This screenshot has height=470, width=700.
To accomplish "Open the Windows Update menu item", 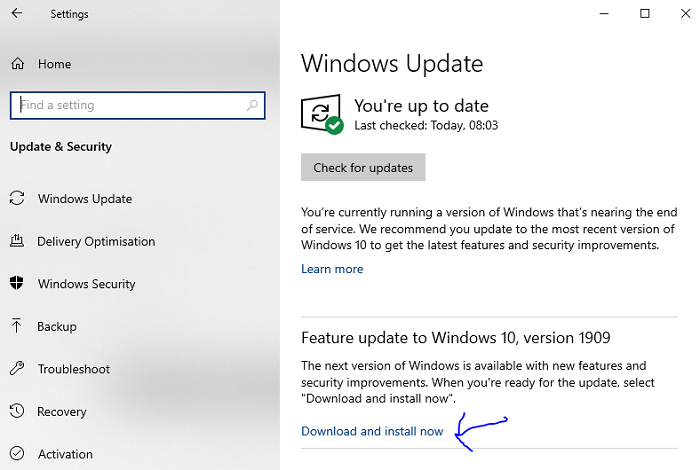I will click(85, 199).
